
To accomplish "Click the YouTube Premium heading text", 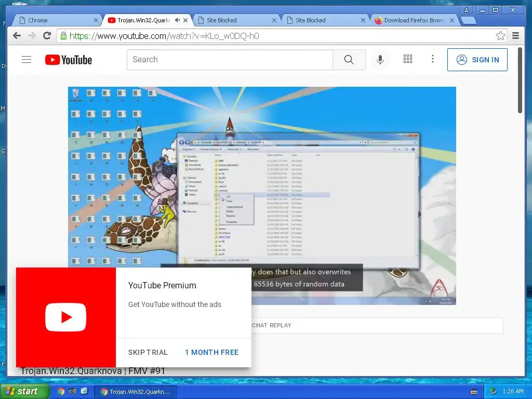I will (x=162, y=286).
